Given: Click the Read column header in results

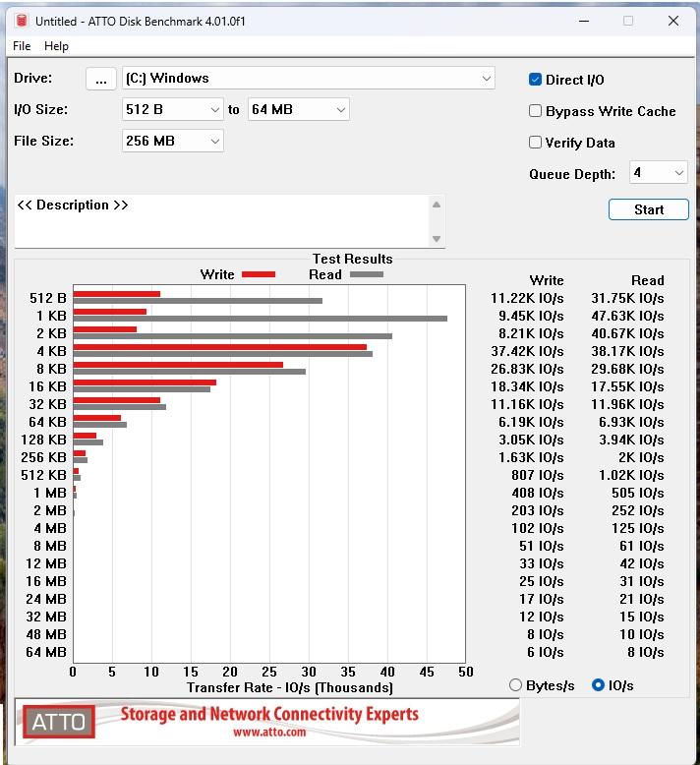Looking at the screenshot, I should click(648, 280).
